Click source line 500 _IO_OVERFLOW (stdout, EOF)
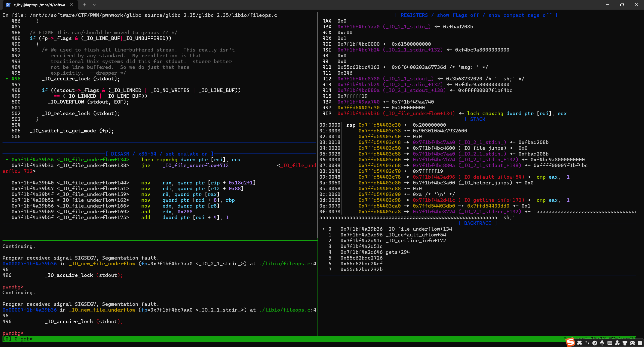644x347 pixels. [88, 102]
